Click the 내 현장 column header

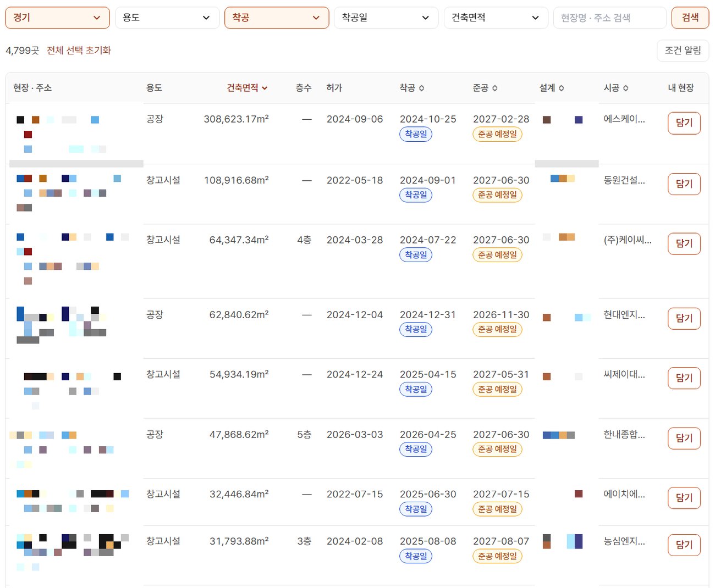(x=681, y=88)
